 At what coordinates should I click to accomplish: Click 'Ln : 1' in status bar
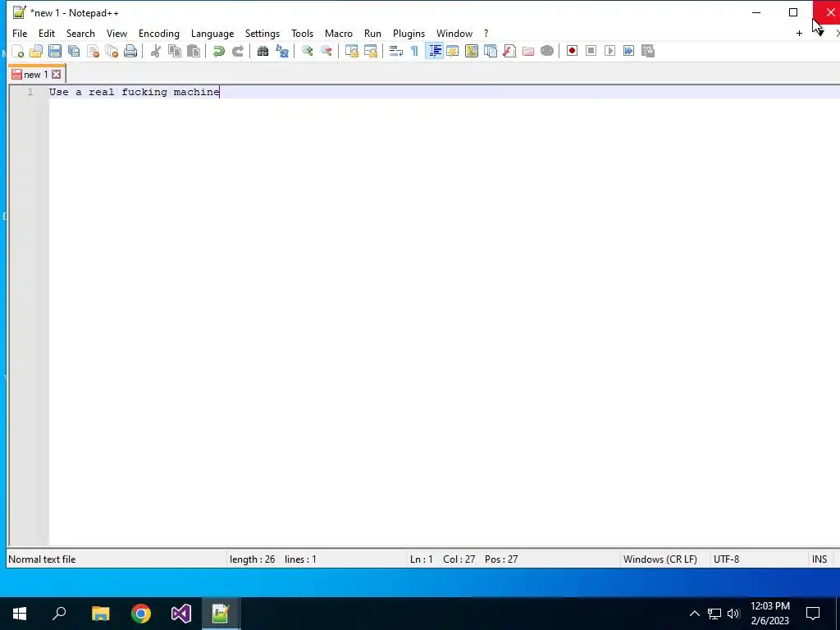pyautogui.click(x=421, y=559)
